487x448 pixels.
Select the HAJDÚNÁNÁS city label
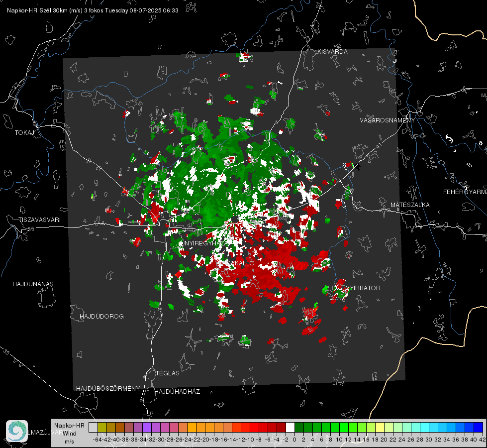tap(33, 284)
